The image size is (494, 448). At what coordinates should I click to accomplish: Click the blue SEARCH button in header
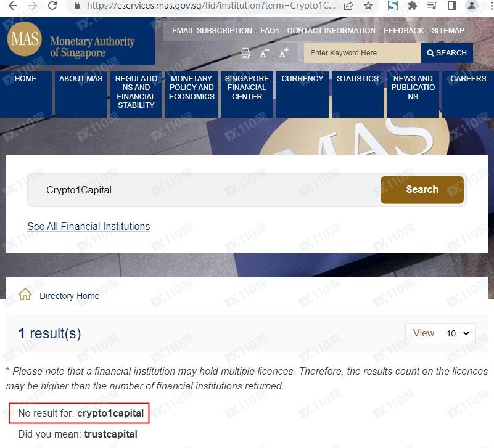coord(447,53)
